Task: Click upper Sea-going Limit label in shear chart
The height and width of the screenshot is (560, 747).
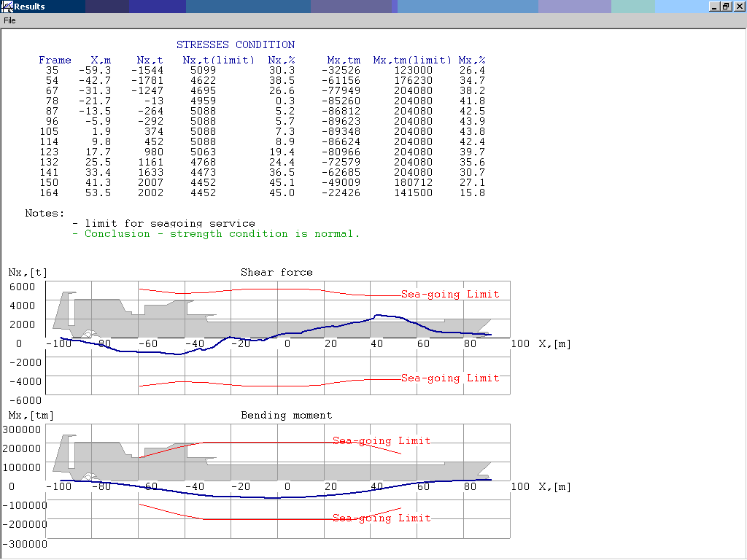Action: coord(449,295)
